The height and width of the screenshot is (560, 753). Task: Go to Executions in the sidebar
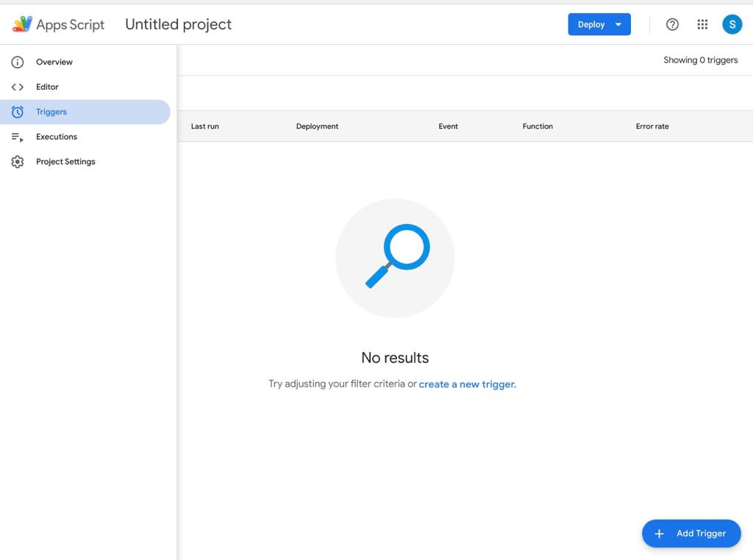point(57,137)
